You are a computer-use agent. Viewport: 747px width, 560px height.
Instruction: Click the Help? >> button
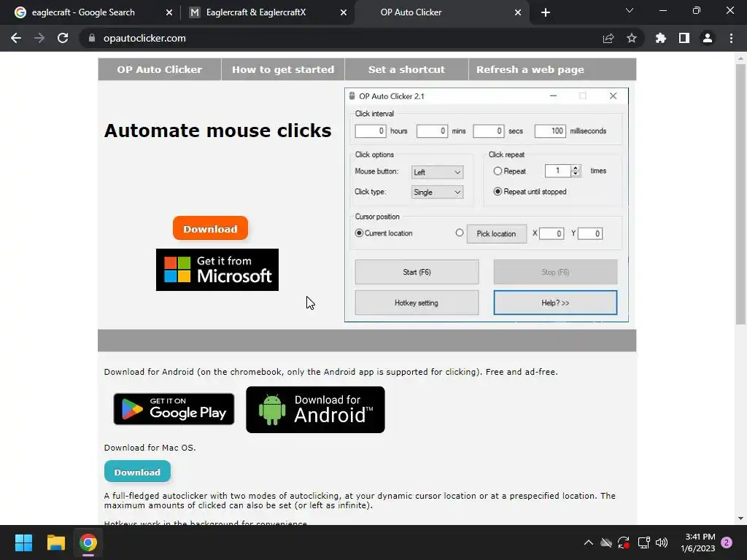[555, 303]
